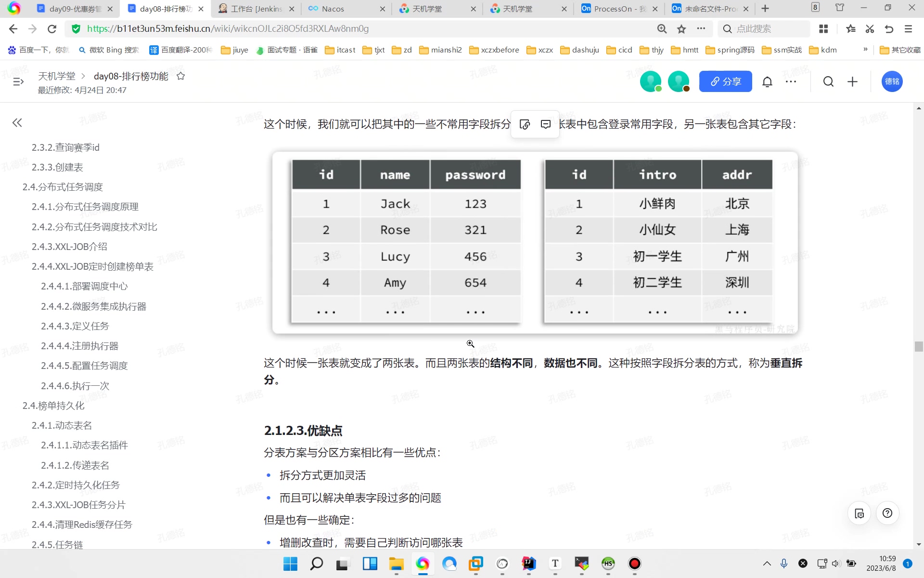Screen dimensions: 924x578
Task: Open a new browser tab
Action: [765, 9]
